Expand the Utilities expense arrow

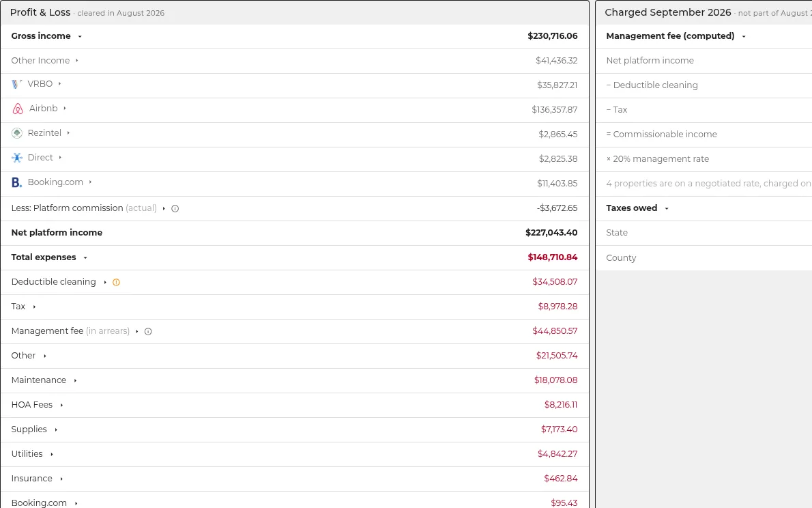pos(52,454)
